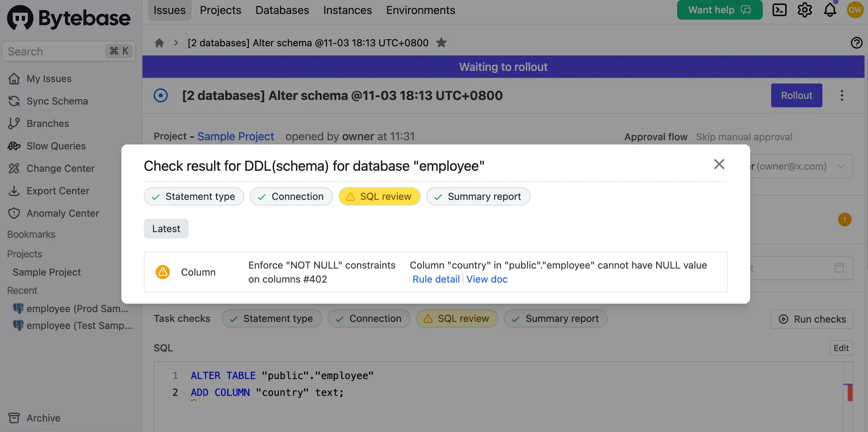868x432 pixels.
Task: Click the Export Center download icon
Action: 14,191
